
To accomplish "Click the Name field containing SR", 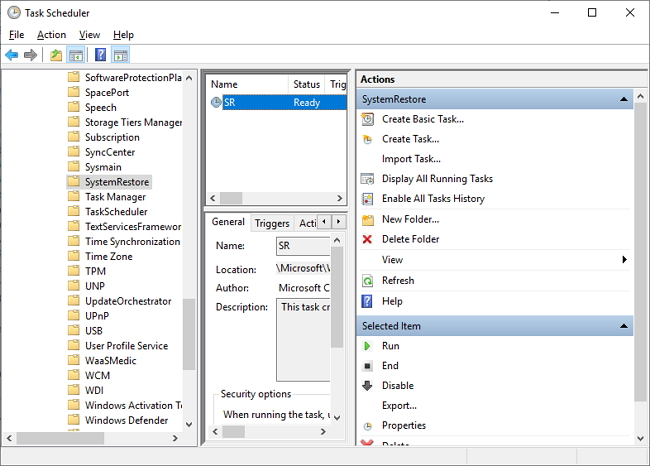I will (302, 246).
